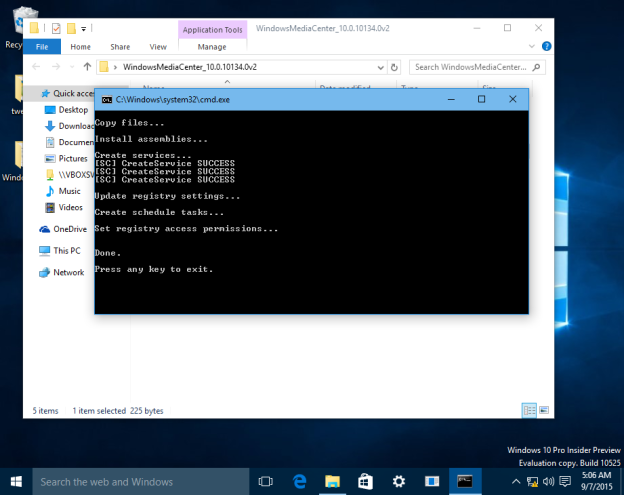Minimize the Explorer window

(x=477, y=28)
